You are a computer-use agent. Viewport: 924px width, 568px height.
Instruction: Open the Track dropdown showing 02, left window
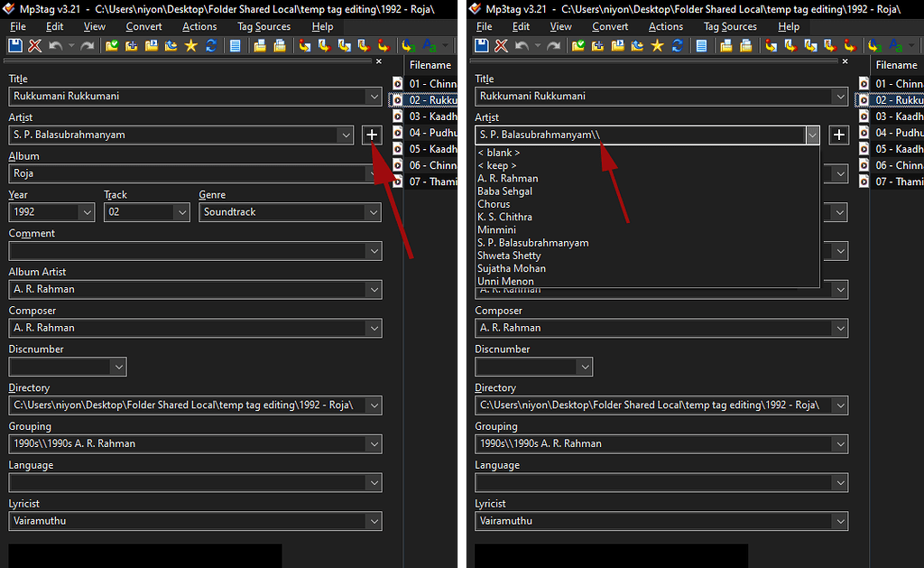coord(182,212)
